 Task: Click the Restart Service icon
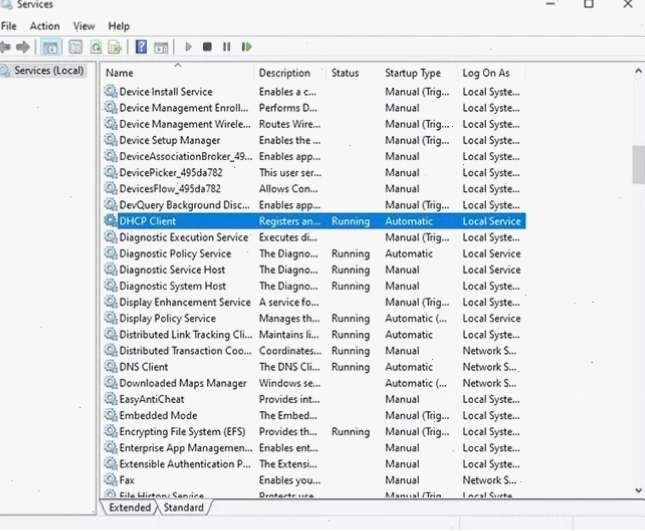tap(246, 47)
